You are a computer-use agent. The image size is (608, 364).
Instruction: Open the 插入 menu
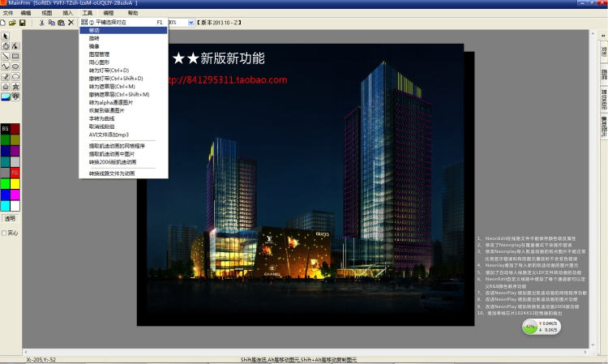click(67, 13)
